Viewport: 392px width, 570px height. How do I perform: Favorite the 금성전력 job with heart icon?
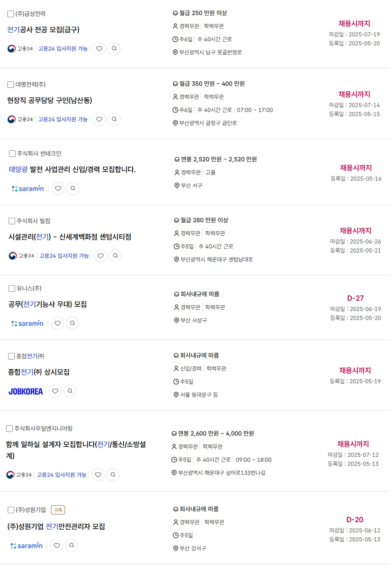tap(99, 49)
